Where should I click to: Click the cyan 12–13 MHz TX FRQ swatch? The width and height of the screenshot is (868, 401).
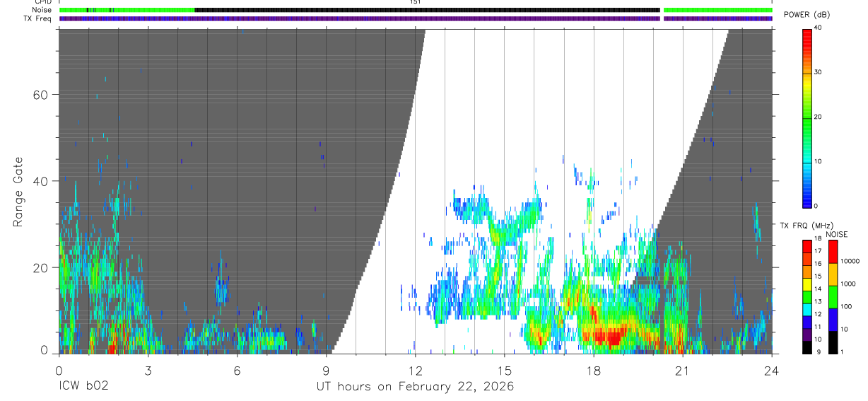pyautogui.click(x=807, y=310)
